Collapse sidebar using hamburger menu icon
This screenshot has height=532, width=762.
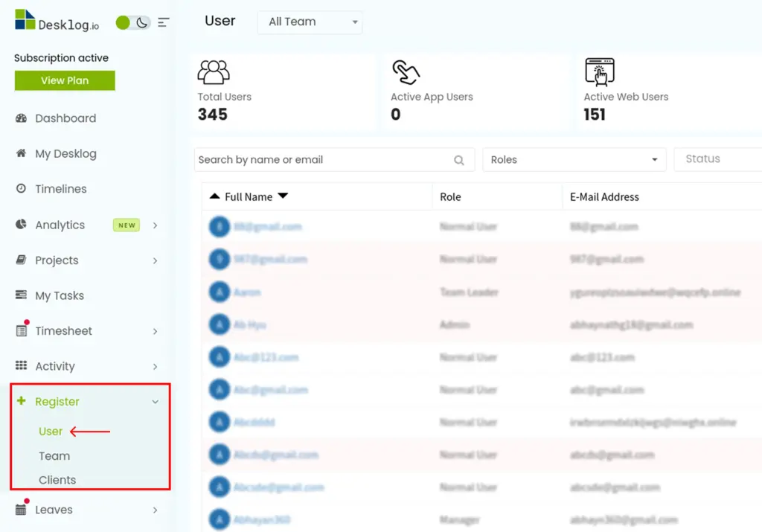click(164, 23)
